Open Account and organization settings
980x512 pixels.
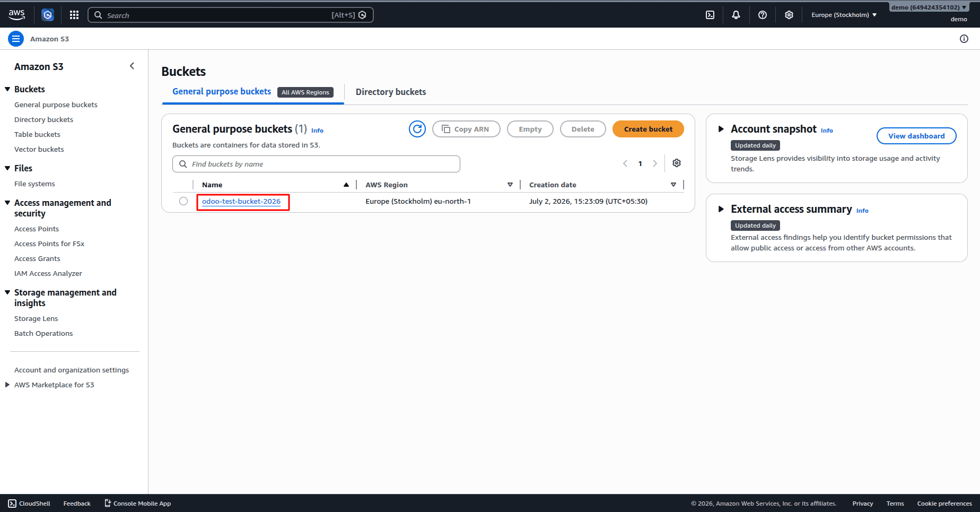click(x=72, y=370)
